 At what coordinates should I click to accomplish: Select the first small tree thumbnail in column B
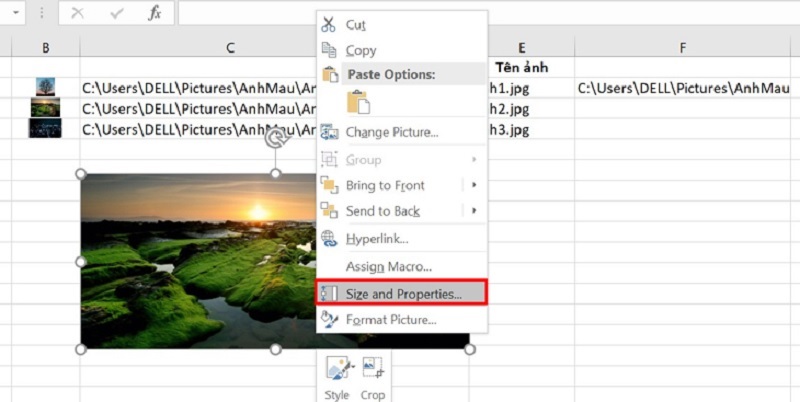click(x=45, y=87)
